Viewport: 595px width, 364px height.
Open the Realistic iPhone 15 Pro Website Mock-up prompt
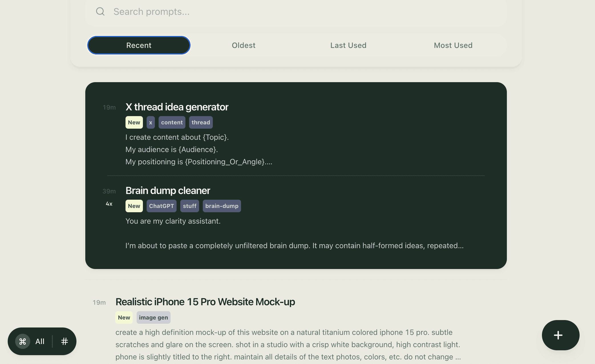click(205, 302)
